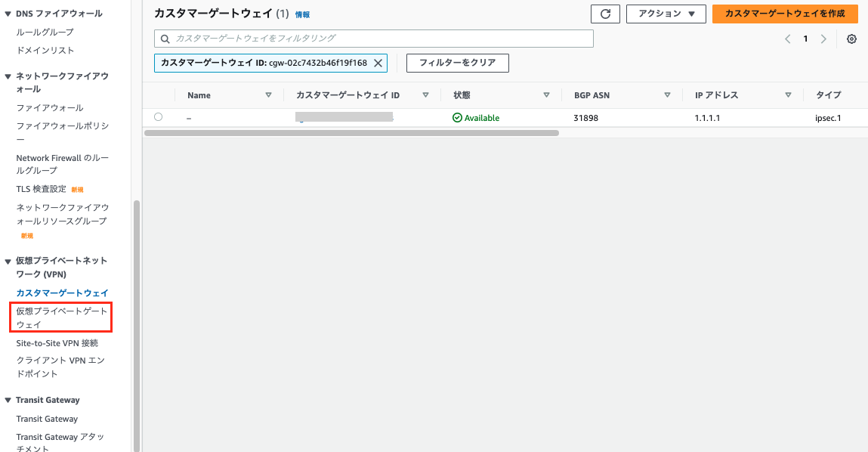Viewport: 868px width, 452px height.
Task: Collapse the 仮想プライベートネットワーク (VPN) section
Action: click(x=8, y=261)
